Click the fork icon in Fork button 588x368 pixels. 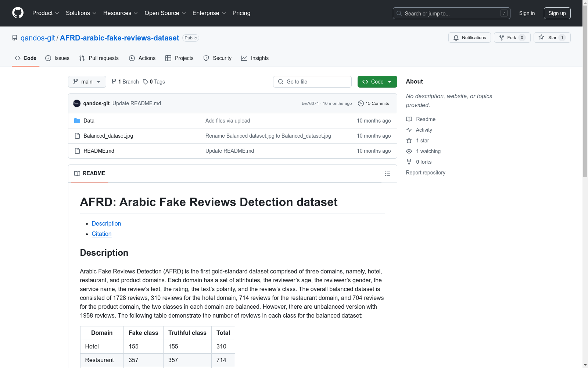(502, 38)
